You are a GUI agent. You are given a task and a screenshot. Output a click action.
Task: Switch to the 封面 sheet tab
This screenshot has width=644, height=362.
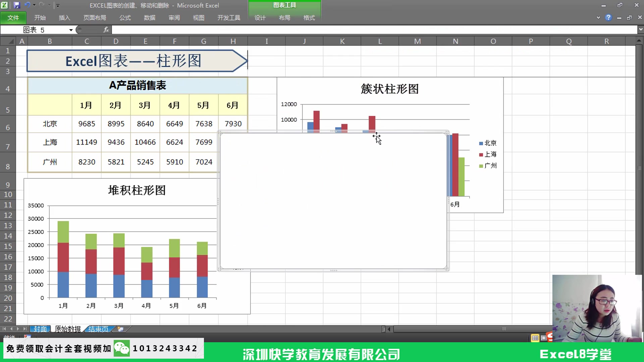pyautogui.click(x=40, y=329)
